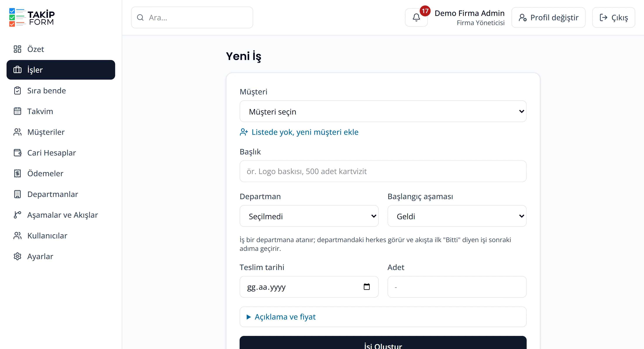Click the Kullanıcılar users icon
644x349 pixels.
click(x=17, y=236)
